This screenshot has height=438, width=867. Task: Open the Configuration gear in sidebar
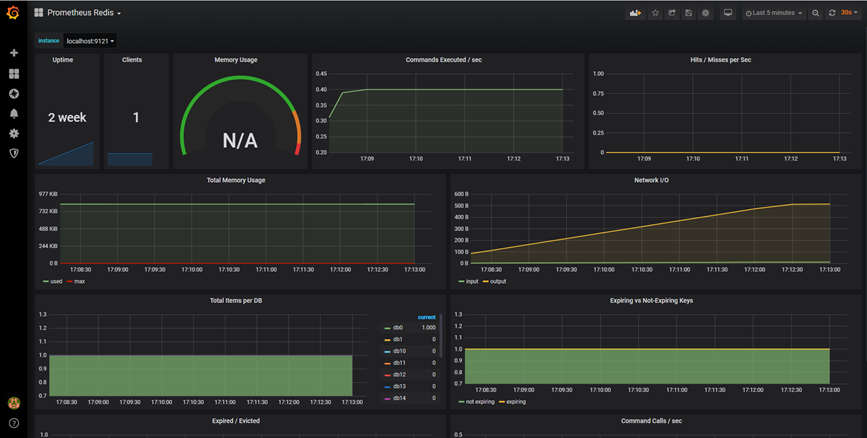click(x=14, y=133)
